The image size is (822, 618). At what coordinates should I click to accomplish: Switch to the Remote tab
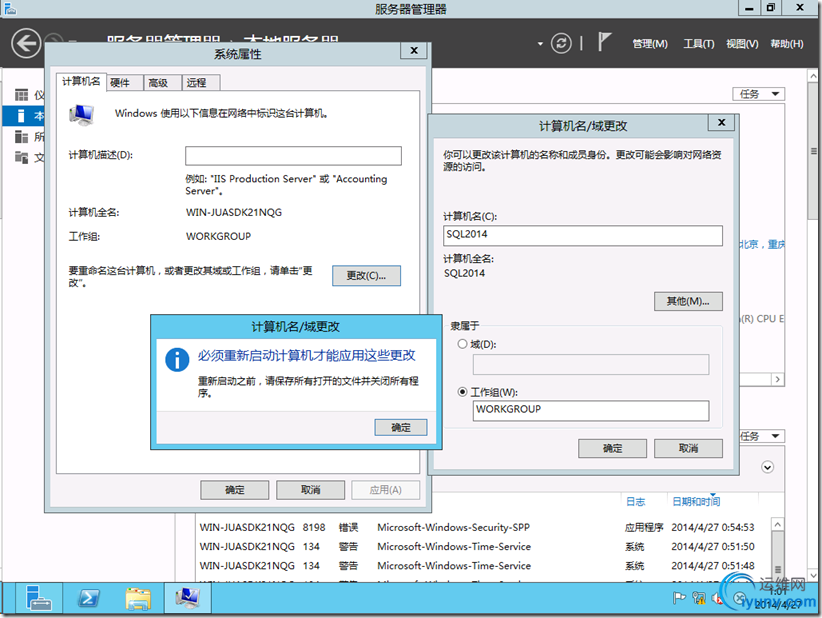201,83
